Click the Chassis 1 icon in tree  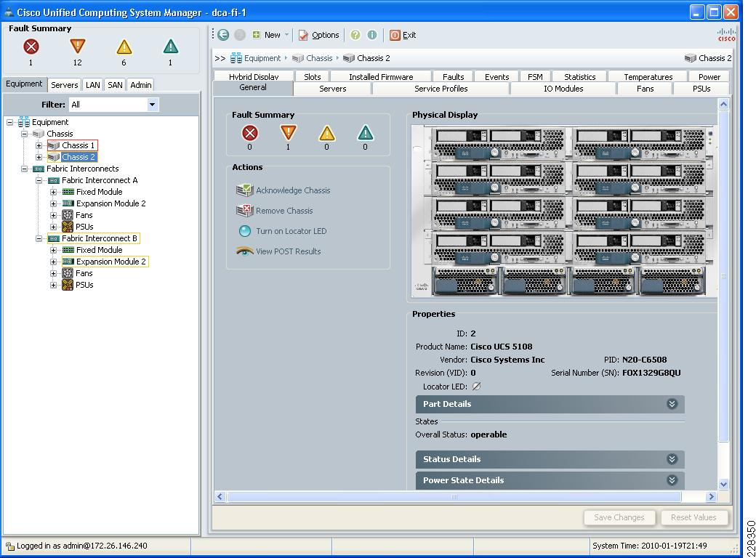click(x=54, y=145)
